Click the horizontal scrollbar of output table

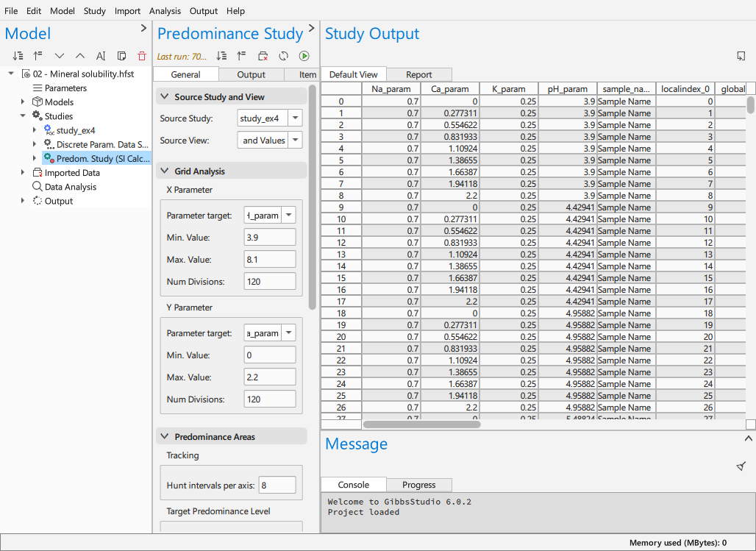[x=422, y=424]
